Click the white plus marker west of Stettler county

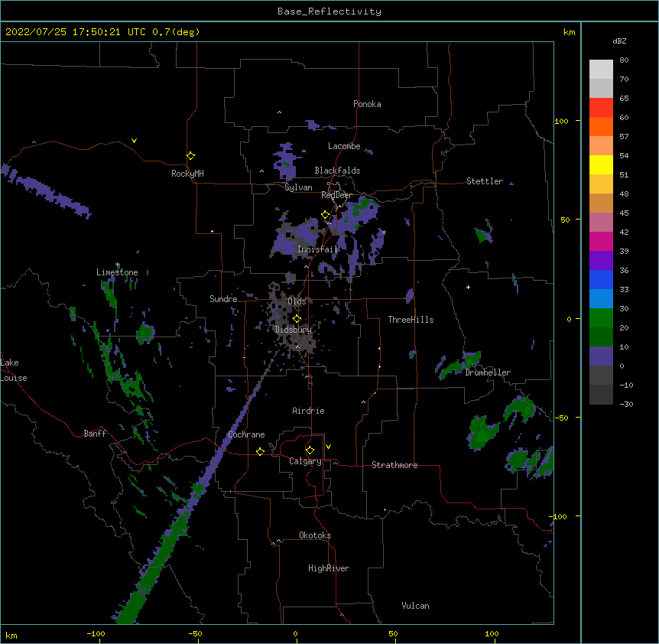(468, 287)
